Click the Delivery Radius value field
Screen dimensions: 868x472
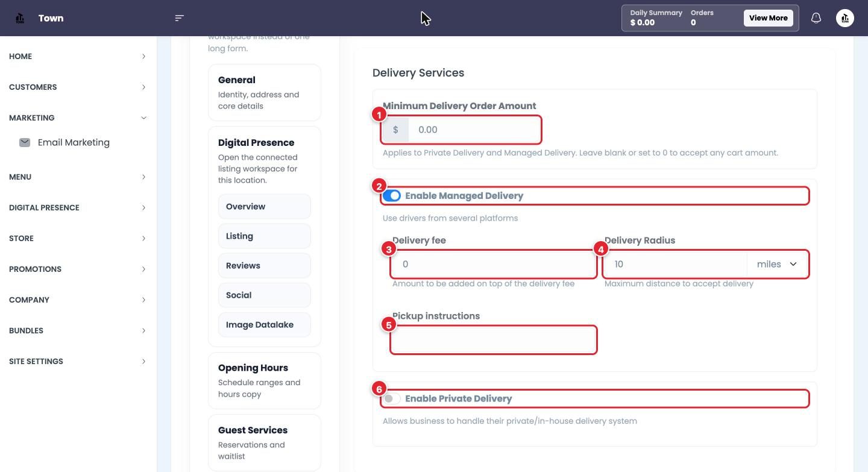(x=676, y=264)
